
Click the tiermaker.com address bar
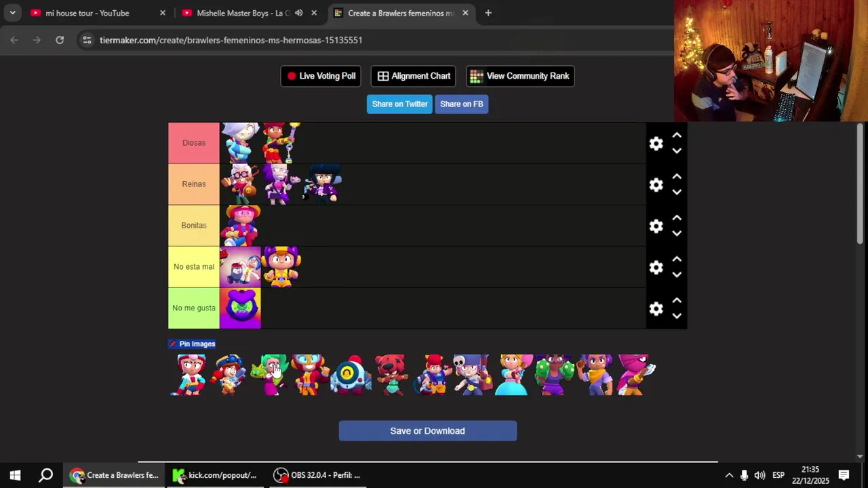[231, 40]
